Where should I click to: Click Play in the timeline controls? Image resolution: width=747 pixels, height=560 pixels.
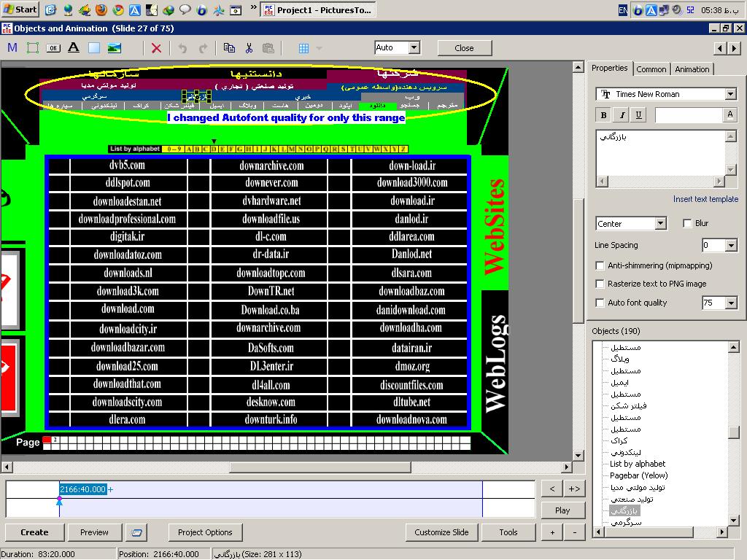point(562,510)
